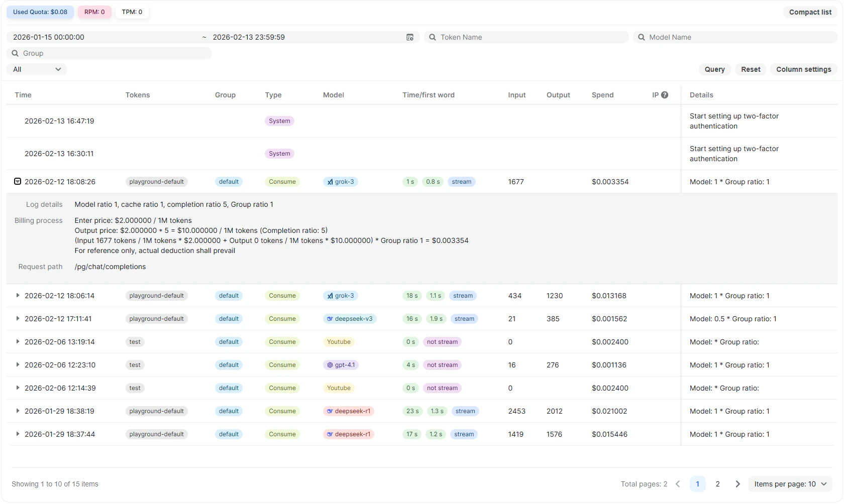The width and height of the screenshot is (844, 504).
Task: Click the info icon beside the IP column
Action: tap(665, 94)
